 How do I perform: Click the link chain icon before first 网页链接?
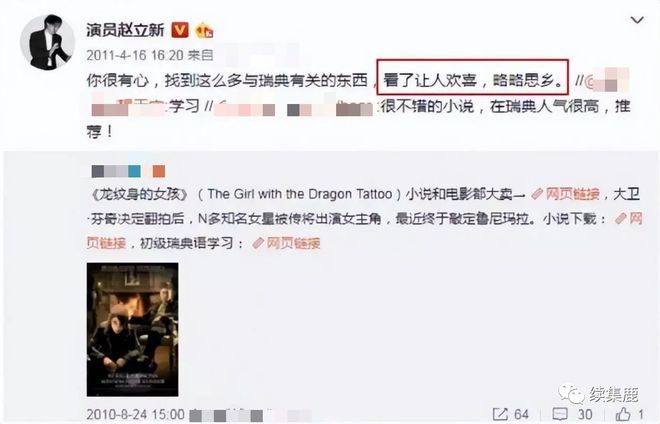tap(538, 194)
